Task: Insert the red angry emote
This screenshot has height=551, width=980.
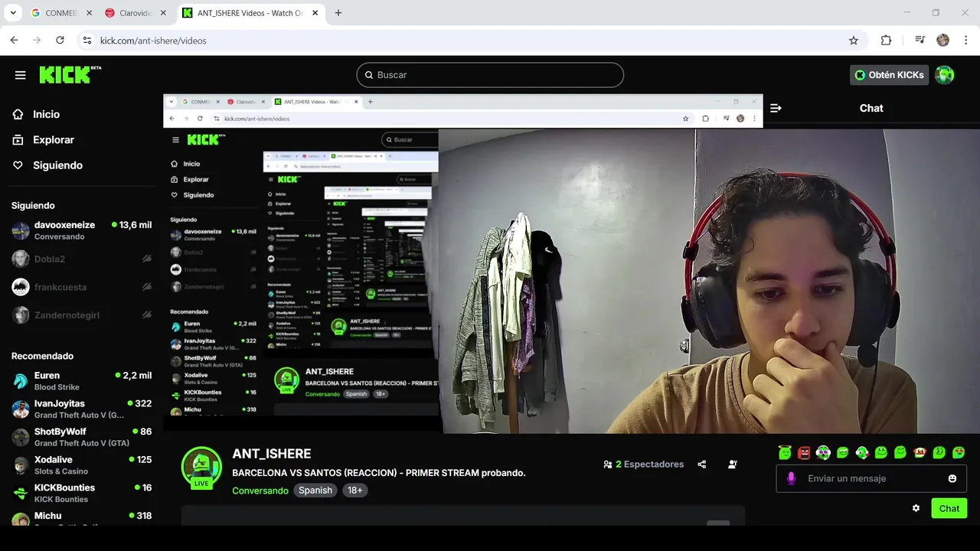Action: point(804,452)
